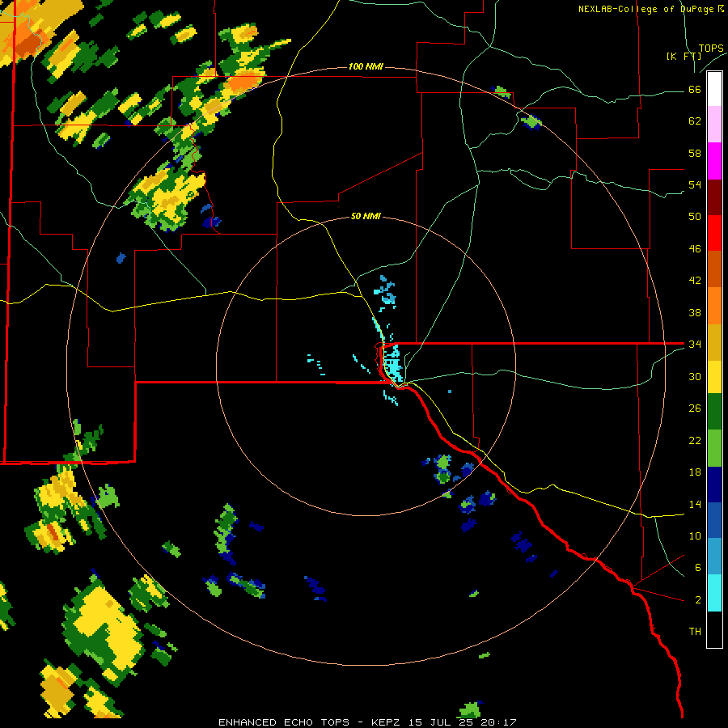Click the ENHANCED ECHO TOPS product title

pyautogui.click(x=284, y=722)
